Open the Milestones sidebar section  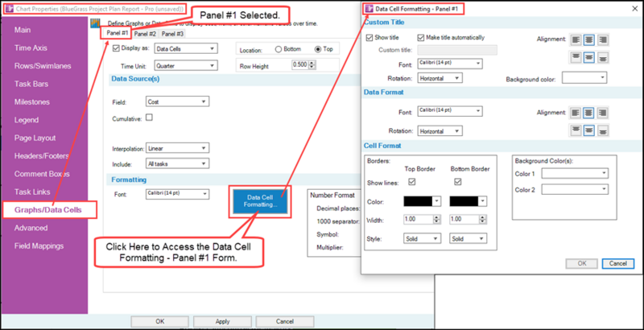[x=32, y=101]
